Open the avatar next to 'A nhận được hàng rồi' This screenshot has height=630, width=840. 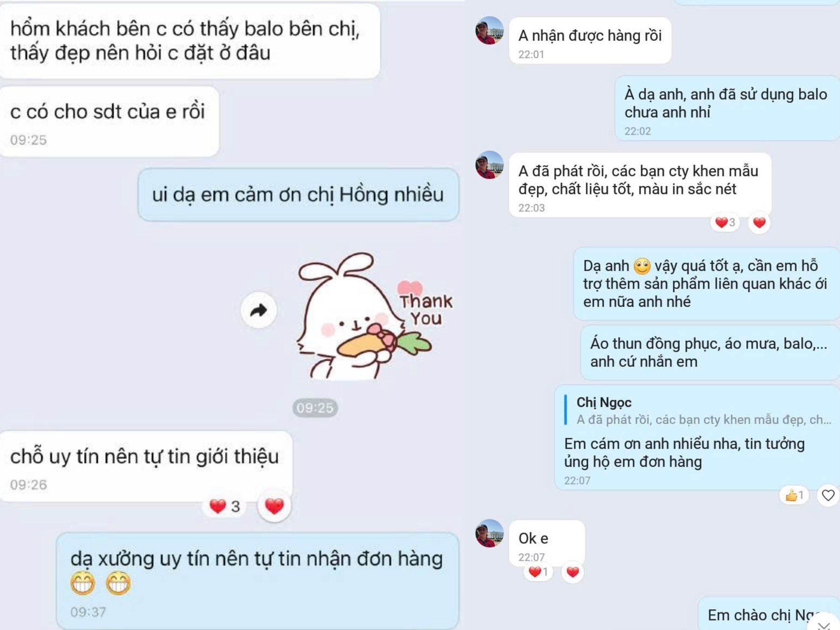[490, 30]
